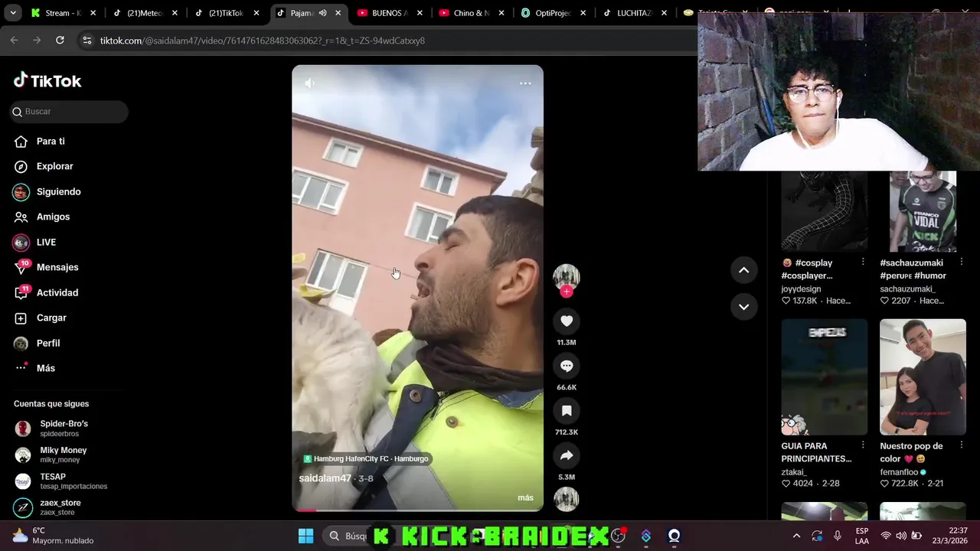Screen dimensions: 980x551
Task: Share the video with the arrow icon
Action: tap(567, 455)
